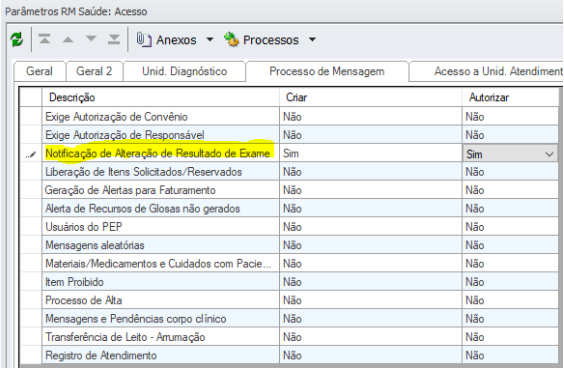Click Autorizar cell for Liberação de Itens
The width and height of the screenshot is (564, 368).
click(x=510, y=172)
